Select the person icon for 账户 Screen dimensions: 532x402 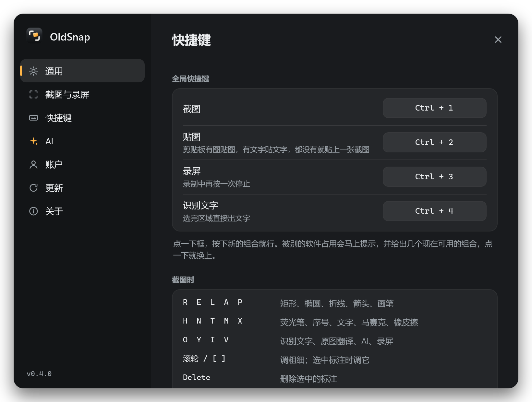point(33,164)
